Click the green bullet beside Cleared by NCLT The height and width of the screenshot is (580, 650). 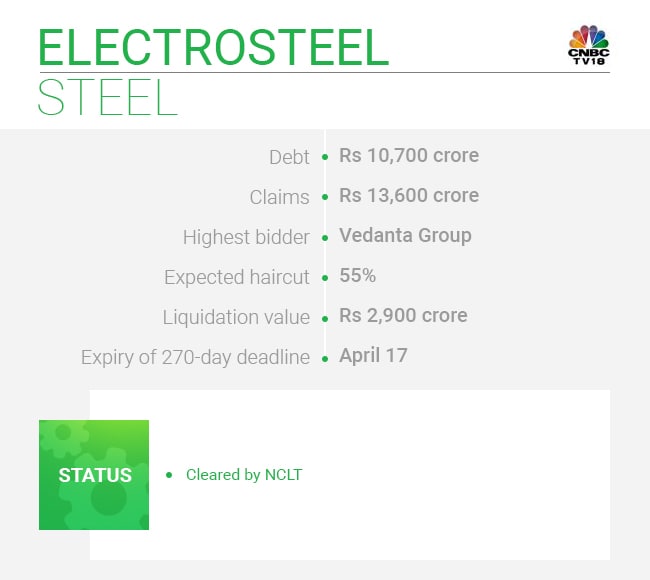(x=169, y=475)
